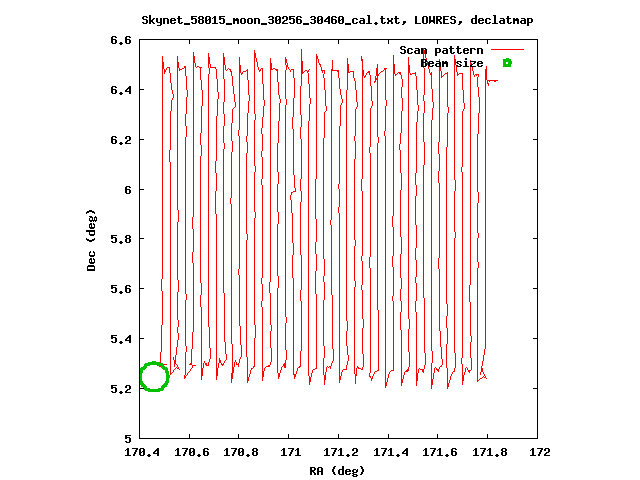The height and width of the screenshot is (480, 640).
Task: Click the 171.8 tick label on RA axis
Action: point(490,452)
